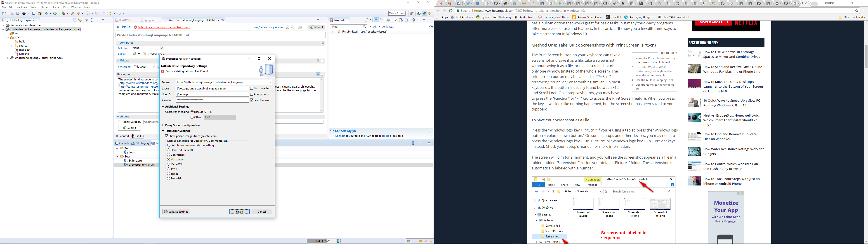Click the Save All toolbar icon
The height and width of the screenshot is (244, 868).
tap(18, 14)
